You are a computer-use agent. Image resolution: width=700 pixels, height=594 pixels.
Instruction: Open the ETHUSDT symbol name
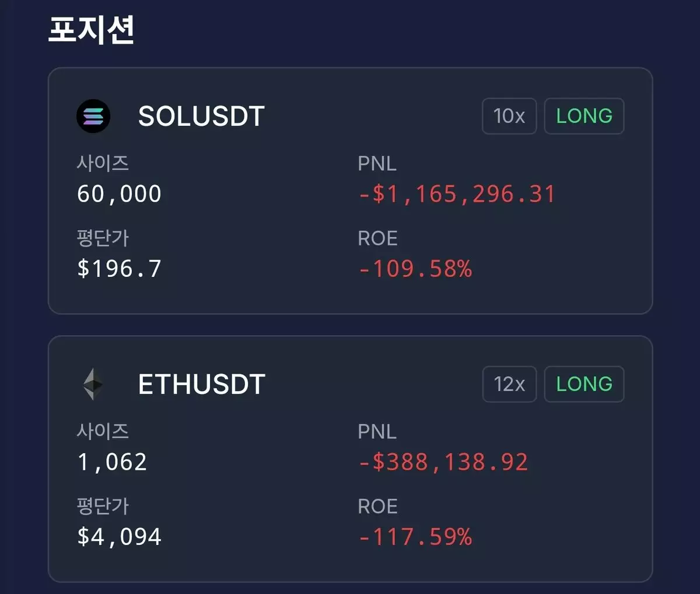201,385
